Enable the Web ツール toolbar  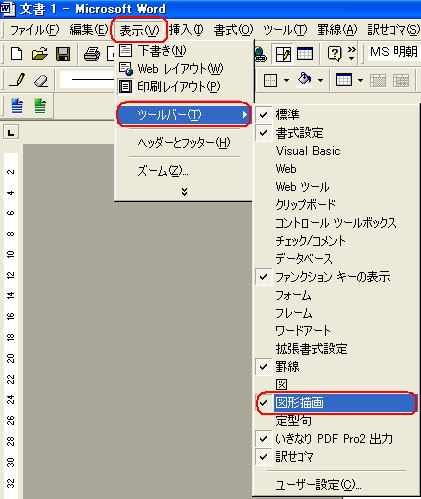(337, 187)
